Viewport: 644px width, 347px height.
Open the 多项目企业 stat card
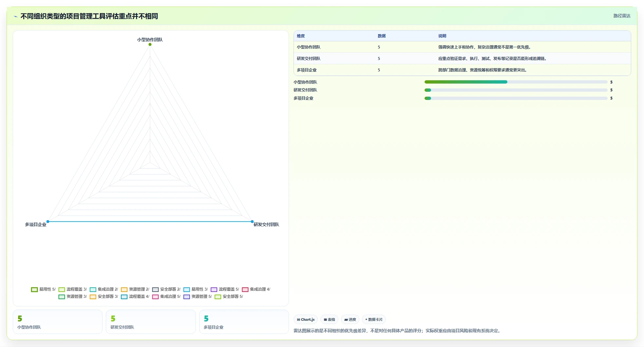pos(244,322)
